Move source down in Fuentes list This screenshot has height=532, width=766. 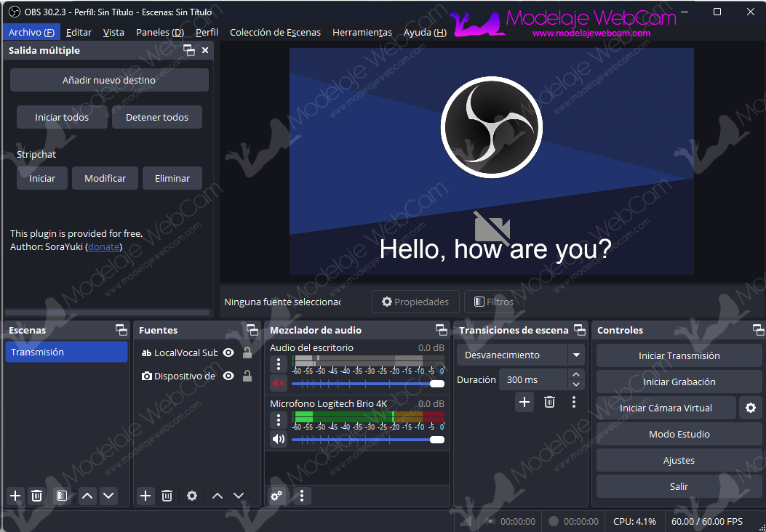coord(239,496)
